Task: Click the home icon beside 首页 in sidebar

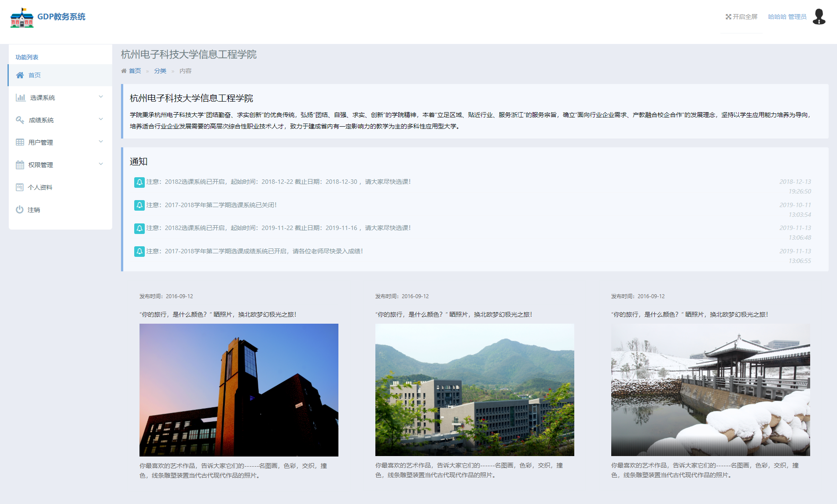Action: click(x=20, y=75)
